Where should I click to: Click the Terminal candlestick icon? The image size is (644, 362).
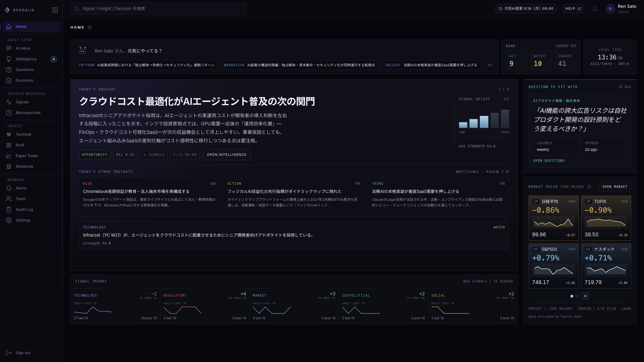tap(9, 134)
